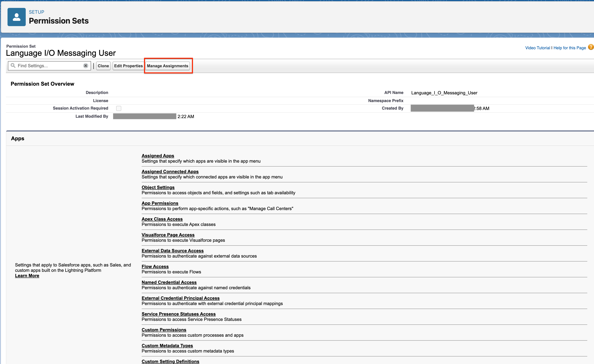Screen dimensions: 594x364
Task: Click the search magnifier in Find Settings
Action: (x=13, y=65)
